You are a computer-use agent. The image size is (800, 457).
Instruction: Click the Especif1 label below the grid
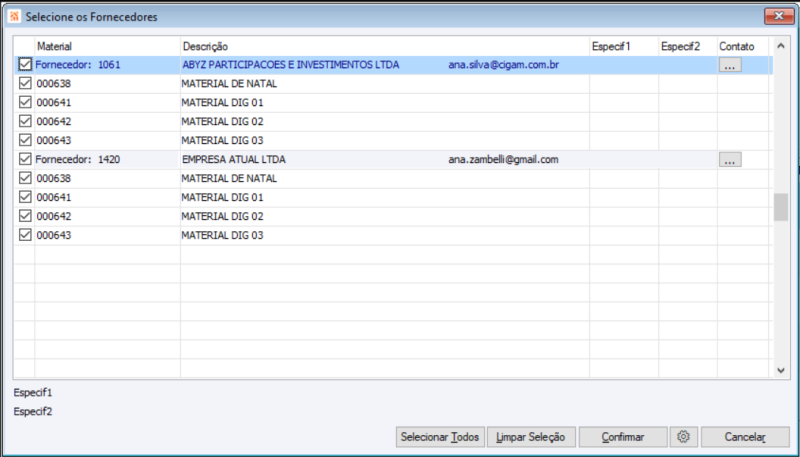[x=33, y=393]
